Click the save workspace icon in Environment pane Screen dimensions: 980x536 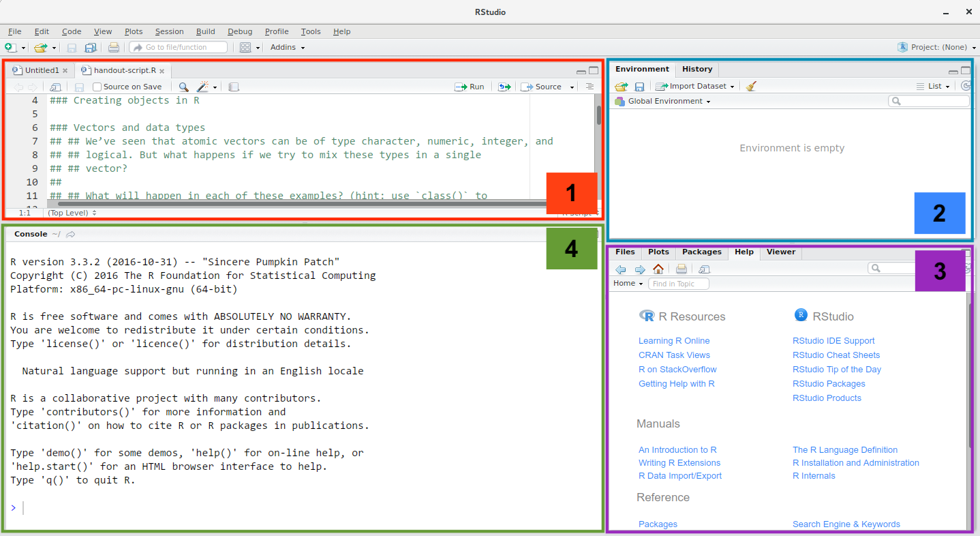tap(639, 87)
